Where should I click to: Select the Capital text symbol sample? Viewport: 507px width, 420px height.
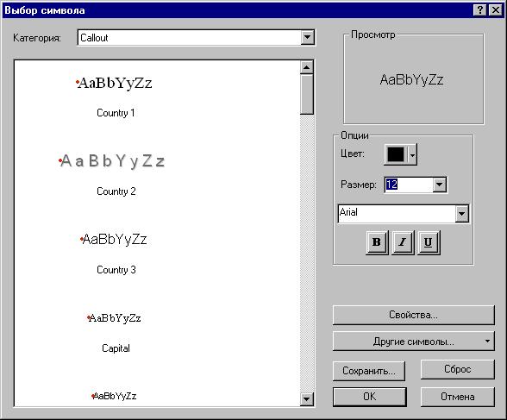click(x=114, y=318)
